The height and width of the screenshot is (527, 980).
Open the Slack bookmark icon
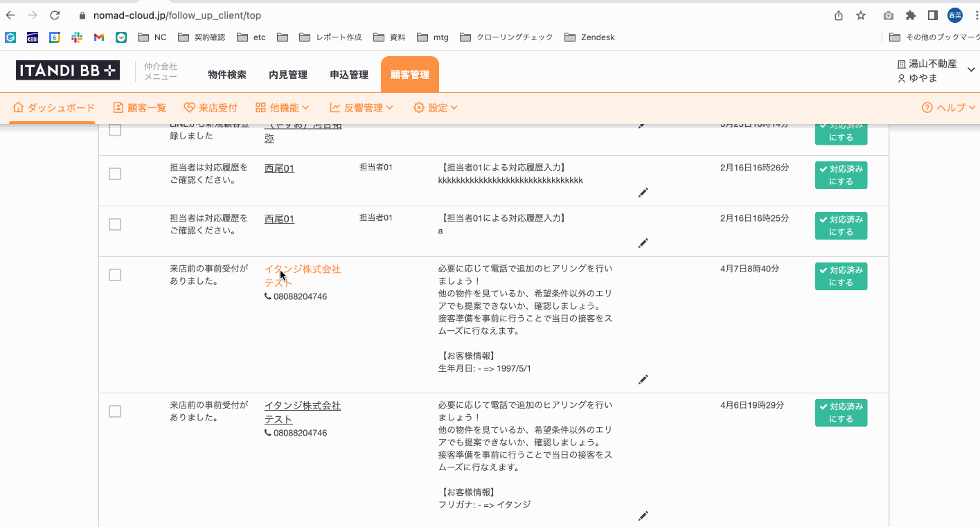pyautogui.click(x=77, y=37)
